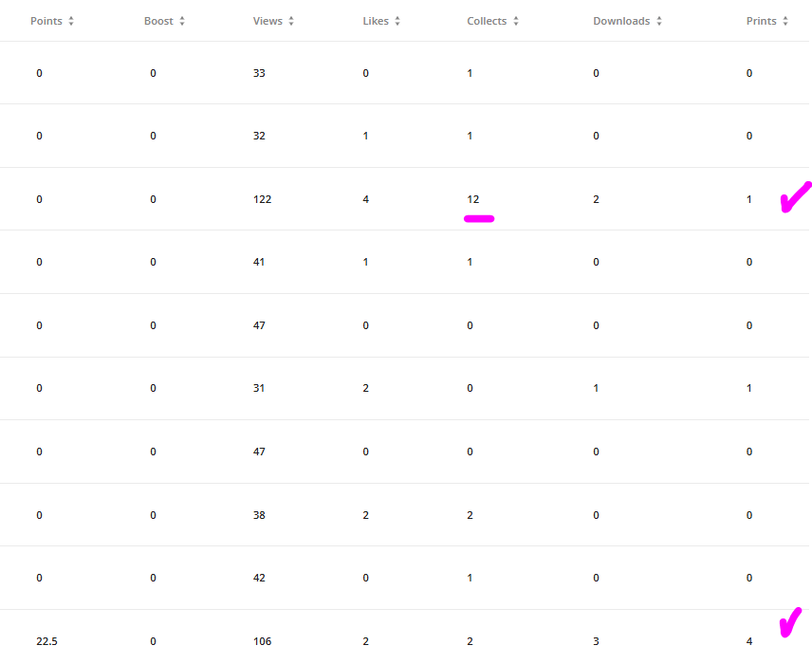Select the Collects header label
Screen dimensions: 812x664
click(x=487, y=21)
